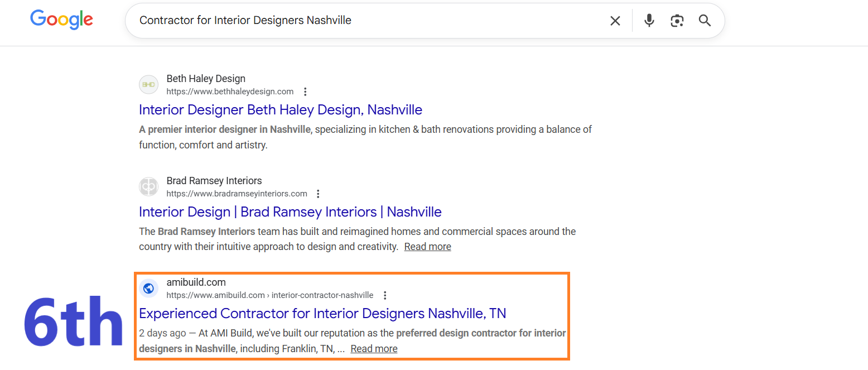Screen dimensions: 868x370
Task: Click the Brad Ramsey Interiors favicon
Action: tap(148, 187)
